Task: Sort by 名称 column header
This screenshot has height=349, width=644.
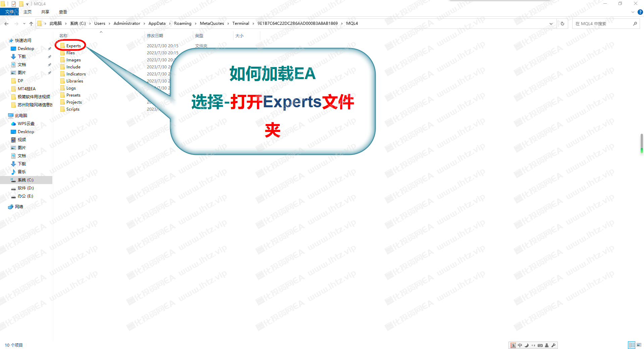Action: (63, 36)
